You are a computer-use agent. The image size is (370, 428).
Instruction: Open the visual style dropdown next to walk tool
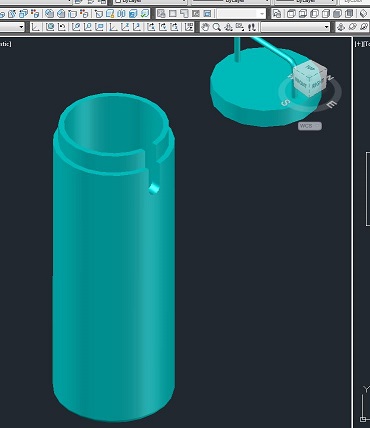[295, 27]
